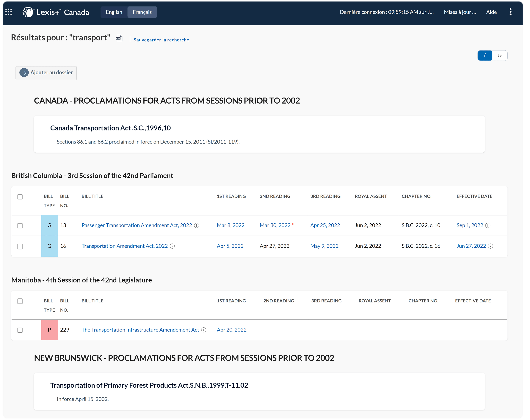This screenshot has height=420, width=530.
Task: Click Sauvegarder la recherche link
Action: 161,40
